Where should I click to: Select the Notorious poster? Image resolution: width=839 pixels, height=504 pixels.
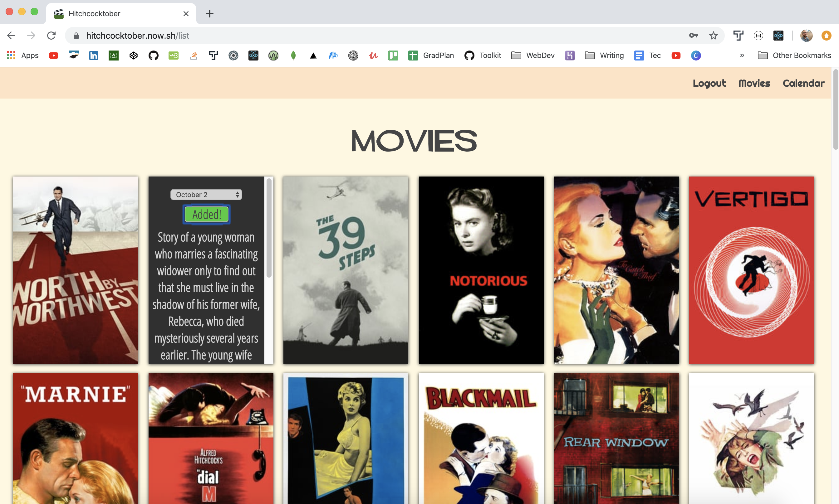[481, 270]
